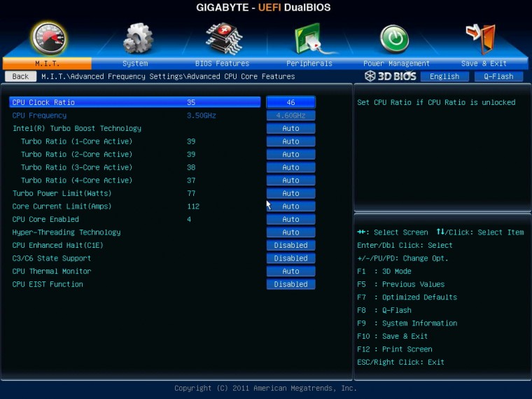This screenshot has width=532, height=399.
Task: Open 3D BIOS mode logo
Action: click(390, 76)
